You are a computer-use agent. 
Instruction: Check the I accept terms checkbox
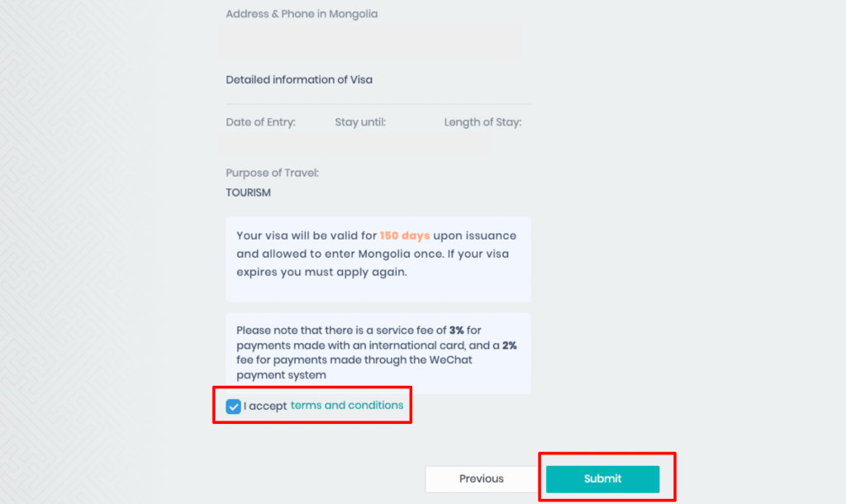[234, 407]
